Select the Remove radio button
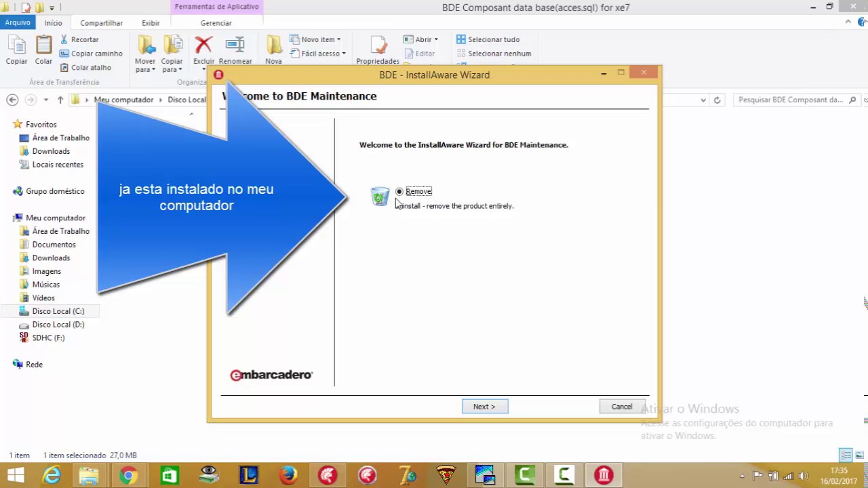 [x=399, y=191]
